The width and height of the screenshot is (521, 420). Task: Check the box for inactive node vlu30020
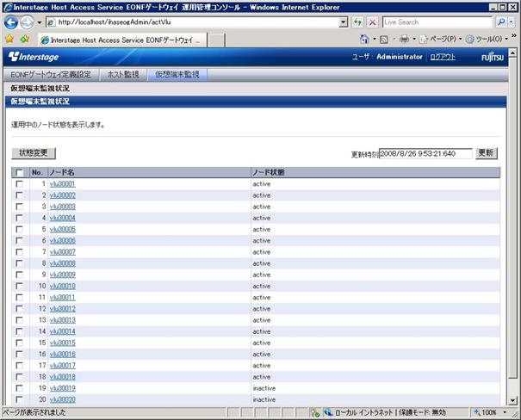coord(19,399)
